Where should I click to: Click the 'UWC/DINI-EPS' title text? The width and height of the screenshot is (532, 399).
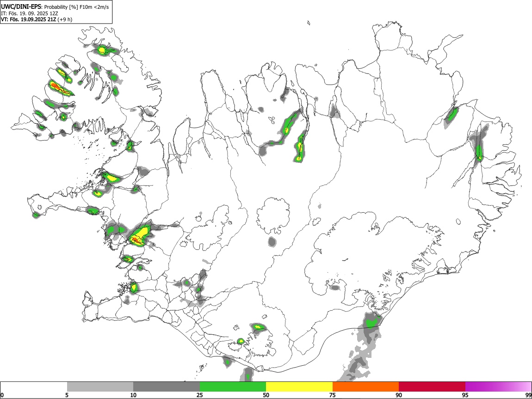pos(22,7)
